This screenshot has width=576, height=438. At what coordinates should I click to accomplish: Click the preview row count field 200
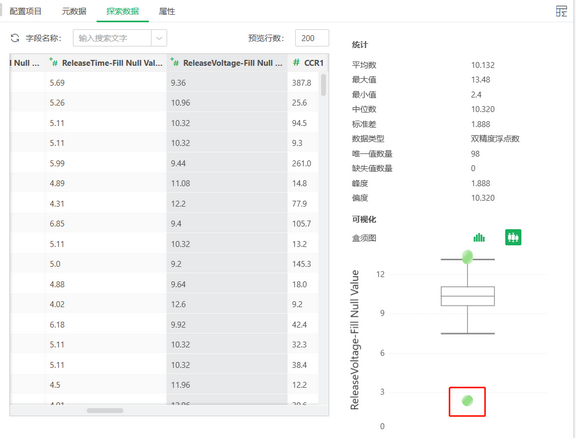(x=312, y=38)
